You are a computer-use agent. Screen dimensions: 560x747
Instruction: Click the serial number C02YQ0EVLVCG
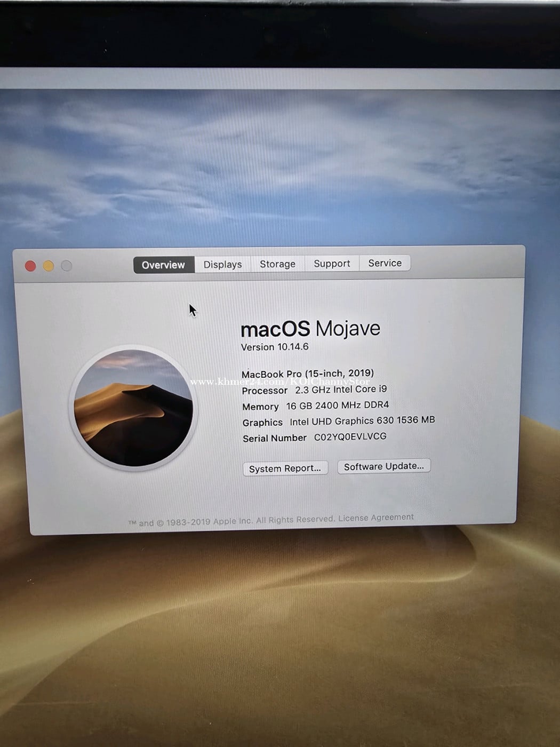[350, 436]
